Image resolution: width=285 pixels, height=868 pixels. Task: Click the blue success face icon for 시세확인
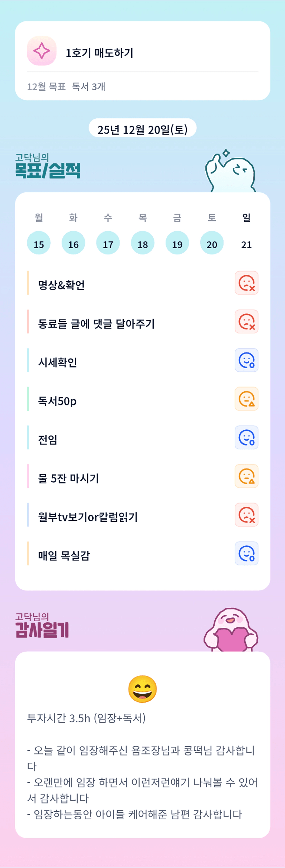246,360
